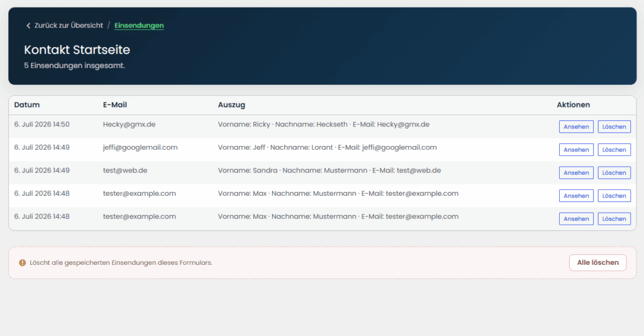Click excerpt with Vorname: Ricky
Viewport: 644px width, 336px height.
(323, 125)
